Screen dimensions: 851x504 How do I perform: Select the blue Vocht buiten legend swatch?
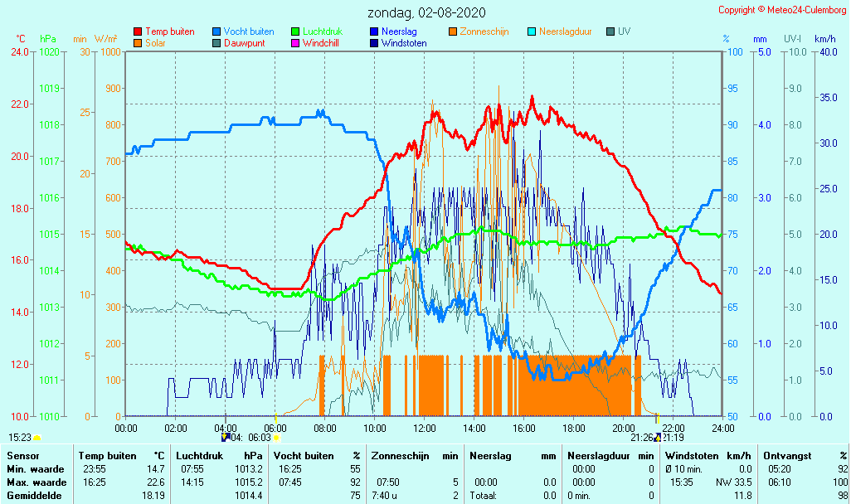click(x=216, y=31)
